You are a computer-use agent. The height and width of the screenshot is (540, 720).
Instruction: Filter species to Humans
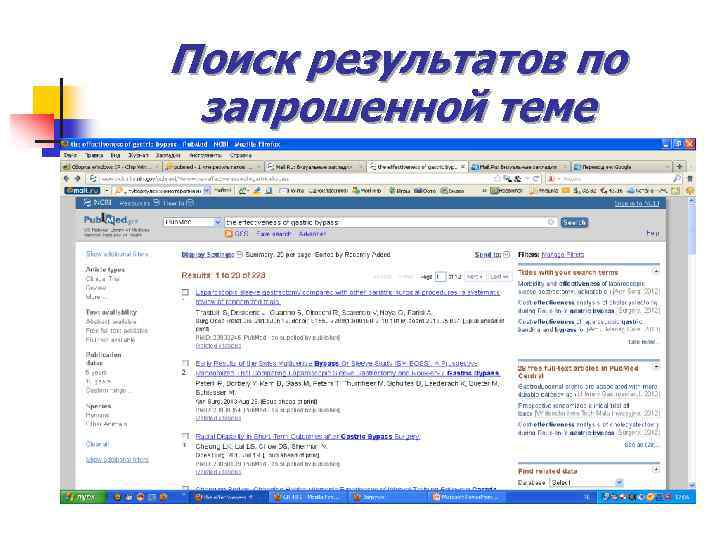point(97,415)
